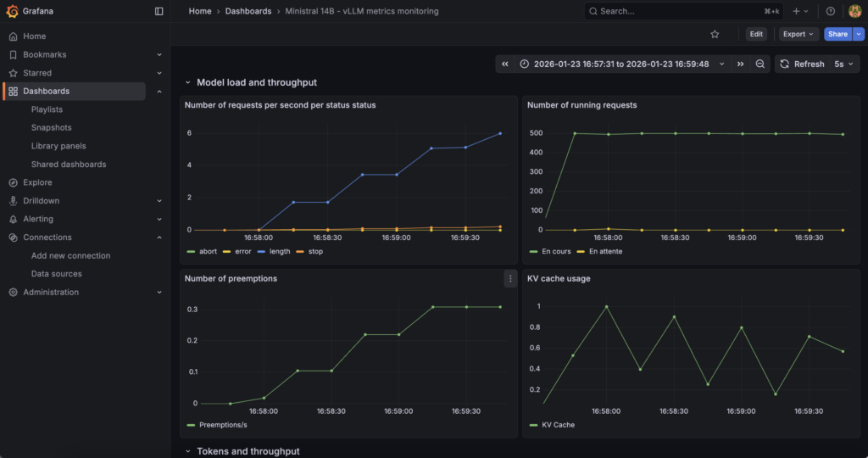The height and width of the screenshot is (458, 868).
Task: Select Data sources in sidebar
Action: pyautogui.click(x=56, y=274)
